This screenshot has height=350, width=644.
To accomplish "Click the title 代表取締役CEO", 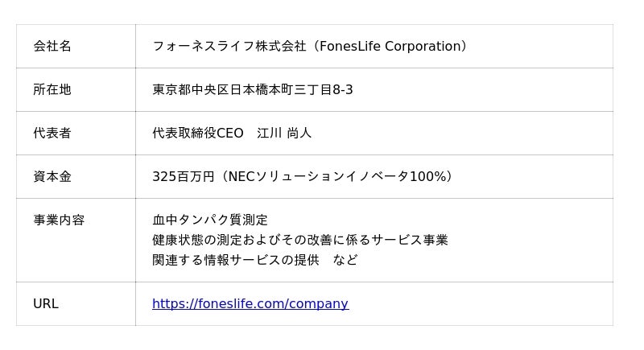I will pyautogui.click(x=198, y=134).
